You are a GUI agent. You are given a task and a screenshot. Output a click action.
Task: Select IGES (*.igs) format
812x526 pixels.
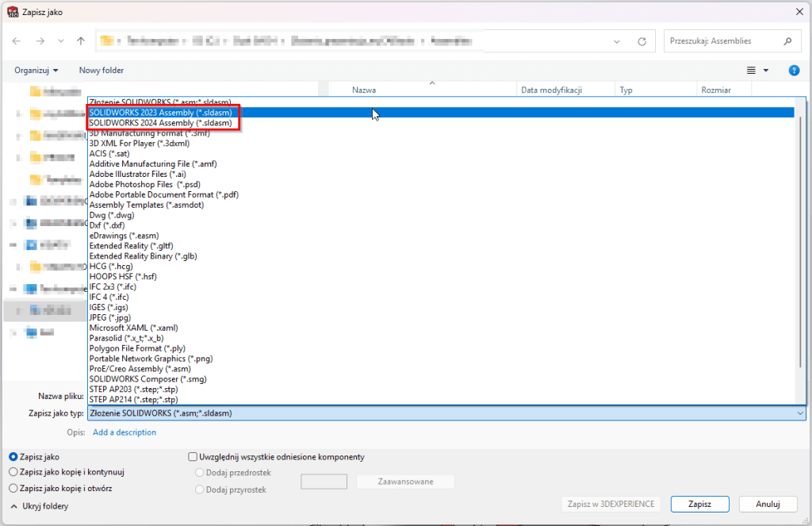click(441, 307)
